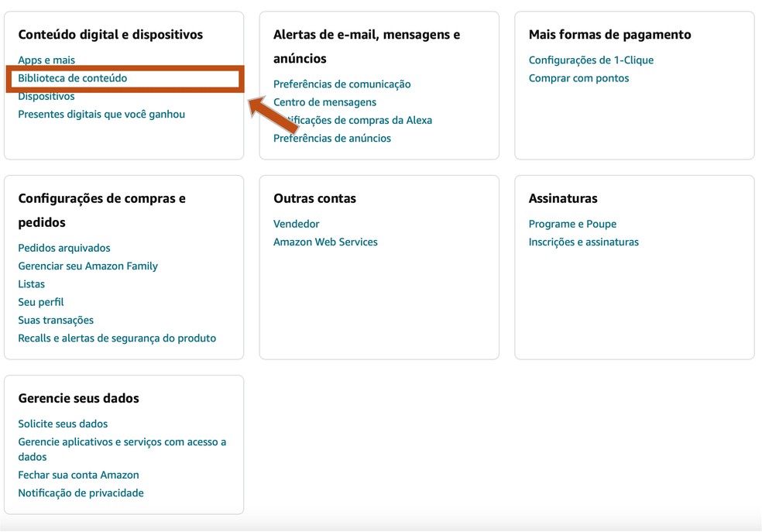Click Apps e mais
Screen dimensions: 762x532
pyautogui.click(x=46, y=60)
